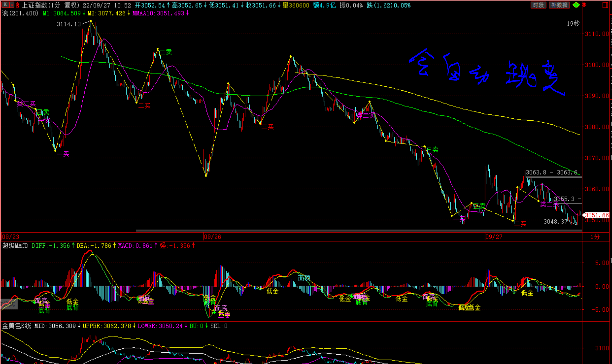Click the K chart-type button

(5, 4)
